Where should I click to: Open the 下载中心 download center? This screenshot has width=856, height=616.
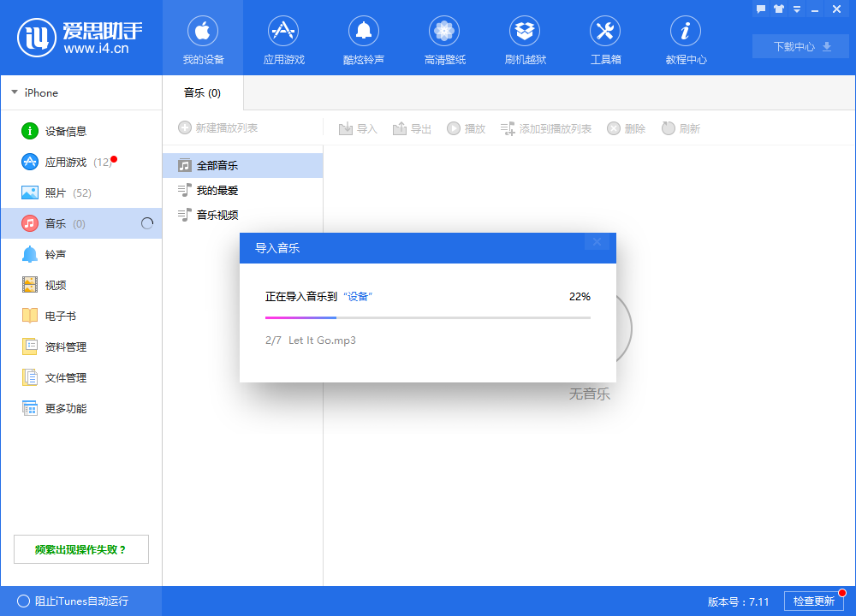pyautogui.click(x=800, y=45)
